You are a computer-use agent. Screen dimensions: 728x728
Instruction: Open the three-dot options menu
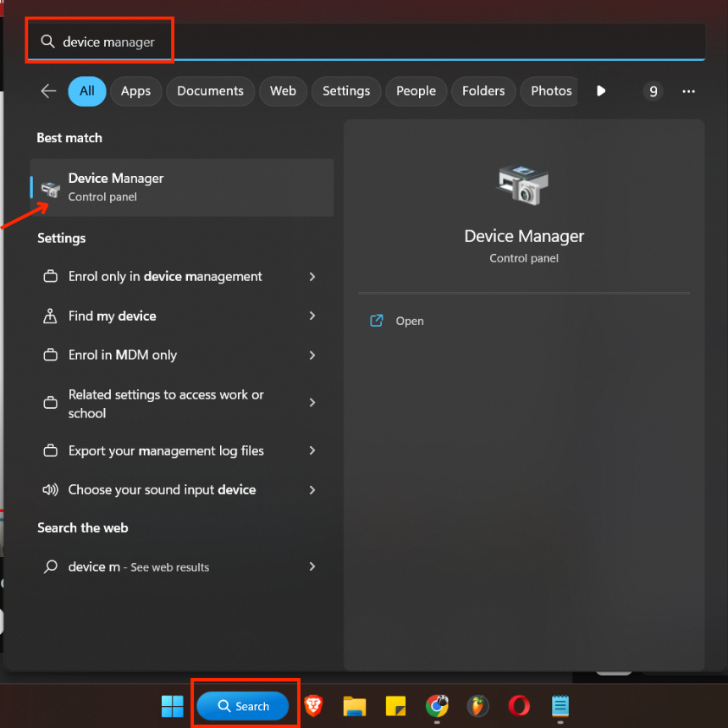click(x=688, y=91)
